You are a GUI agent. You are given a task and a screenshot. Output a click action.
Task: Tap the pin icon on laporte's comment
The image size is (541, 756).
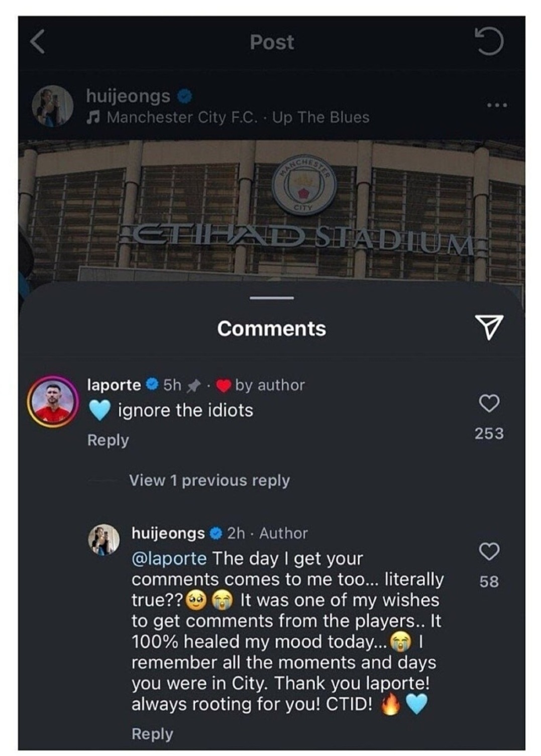click(193, 386)
